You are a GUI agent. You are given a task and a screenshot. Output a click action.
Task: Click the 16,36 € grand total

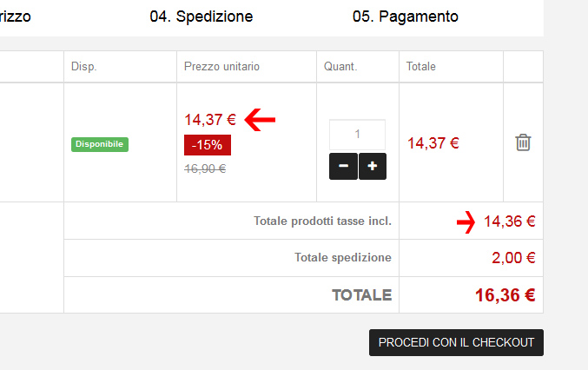tap(504, 295)
